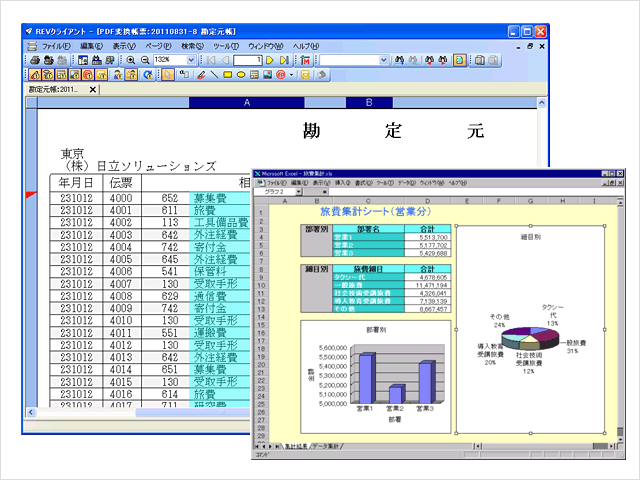The image size is (640, 480).
Task: Open the 132% zoom level dropdown
Action: pos(193,60)
